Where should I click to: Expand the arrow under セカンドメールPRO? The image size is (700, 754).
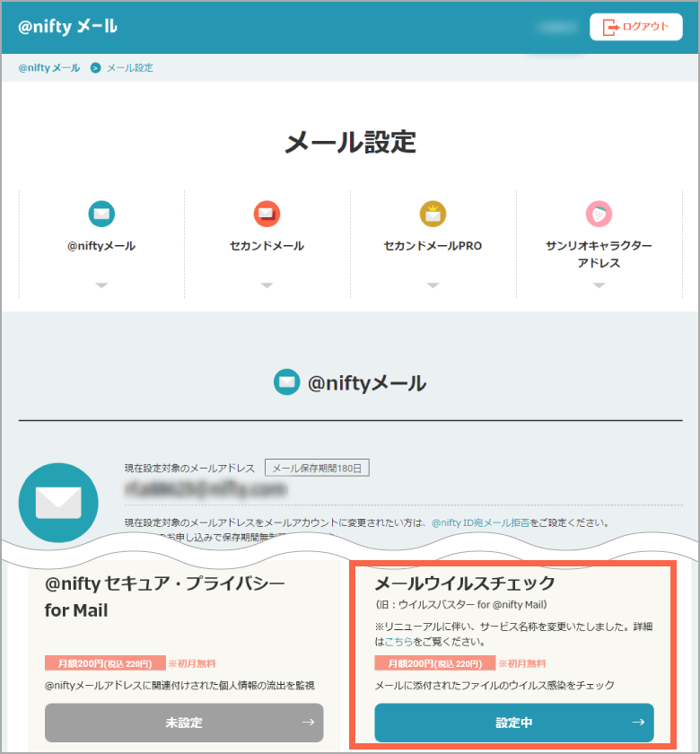pos(433,285)
